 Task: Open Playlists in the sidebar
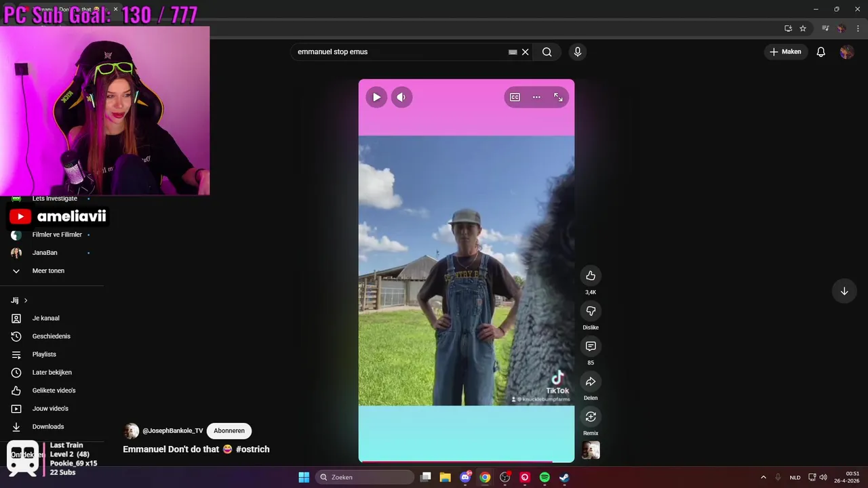pyautogui.click(x=44, y=354)
